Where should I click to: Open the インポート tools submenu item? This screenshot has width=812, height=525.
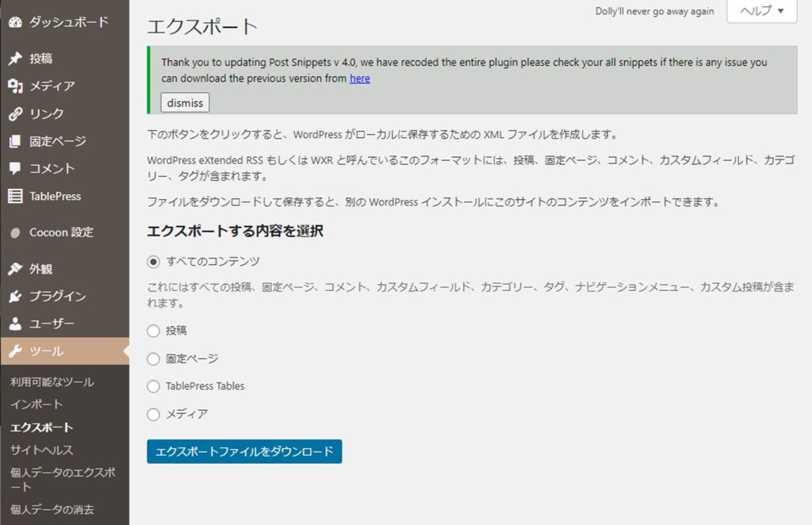click(36, 404)
